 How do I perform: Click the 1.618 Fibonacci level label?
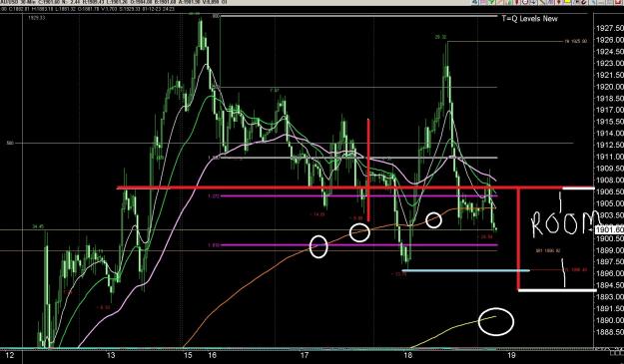(214, 245)
